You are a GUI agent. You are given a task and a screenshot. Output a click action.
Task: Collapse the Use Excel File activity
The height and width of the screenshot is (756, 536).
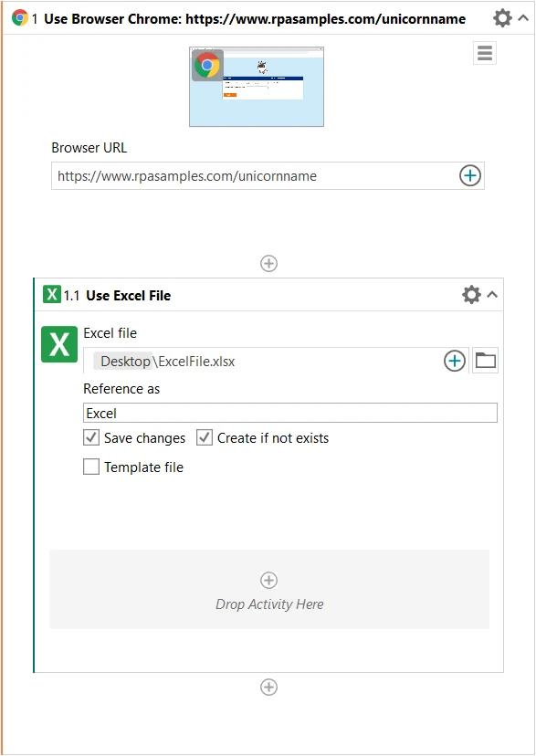pos(492,295)
